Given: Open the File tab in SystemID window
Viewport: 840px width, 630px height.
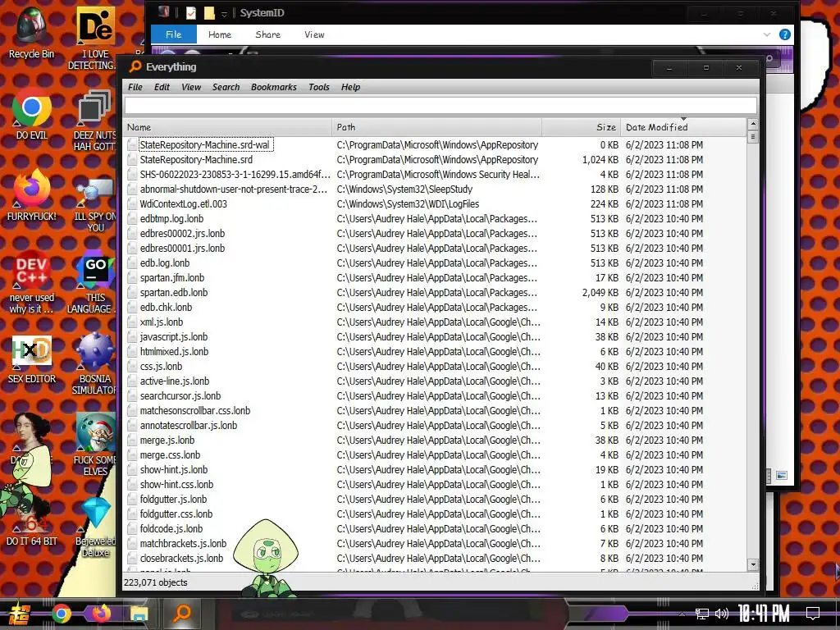Looking at the screenshot, I should pyautogui.click(x=174, y=34).
